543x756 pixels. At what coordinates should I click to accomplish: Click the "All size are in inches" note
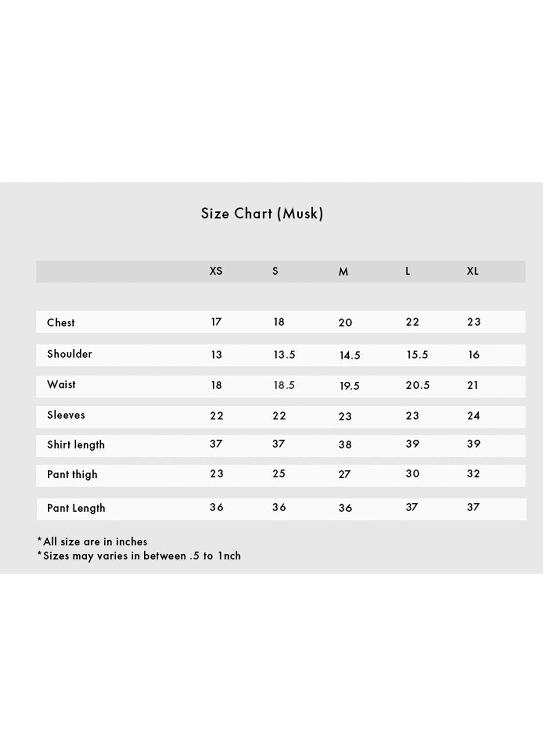(93, 542)
